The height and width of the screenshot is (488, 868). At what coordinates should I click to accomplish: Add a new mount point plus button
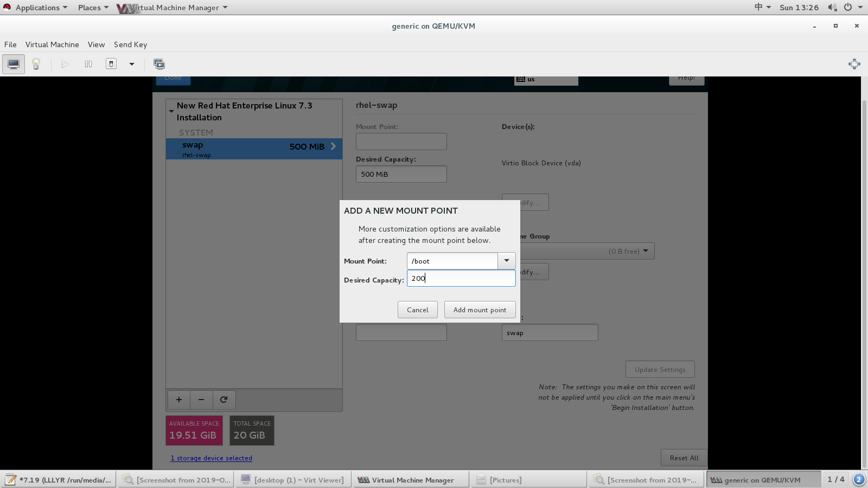point(179,400)
